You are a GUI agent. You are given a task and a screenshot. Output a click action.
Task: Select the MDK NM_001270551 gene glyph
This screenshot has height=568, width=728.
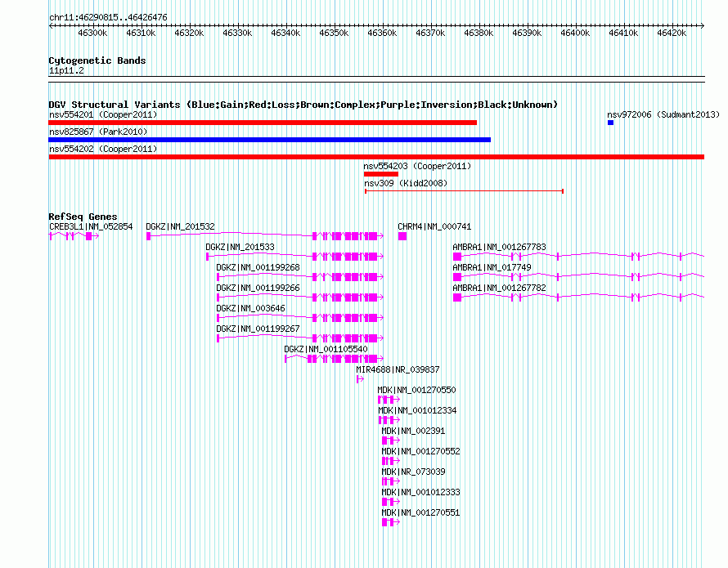coord(391,522)
